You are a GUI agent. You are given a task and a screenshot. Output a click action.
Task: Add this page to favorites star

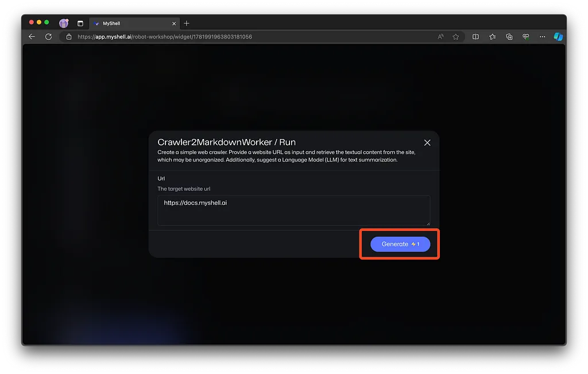click(x=456, y=37)
